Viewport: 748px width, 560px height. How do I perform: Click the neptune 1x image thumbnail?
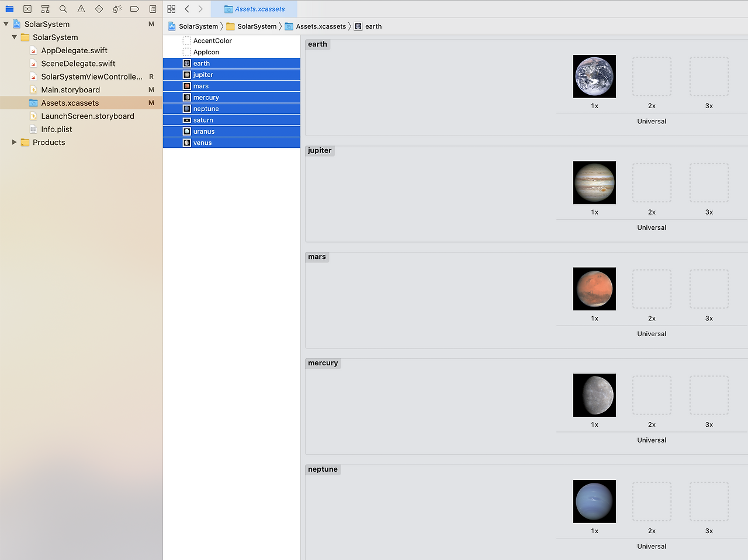click(594, 502)
